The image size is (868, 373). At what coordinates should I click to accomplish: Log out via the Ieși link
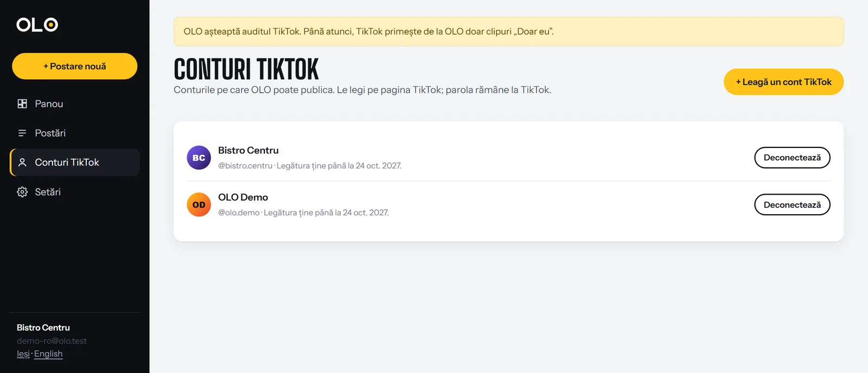[23, 354]
